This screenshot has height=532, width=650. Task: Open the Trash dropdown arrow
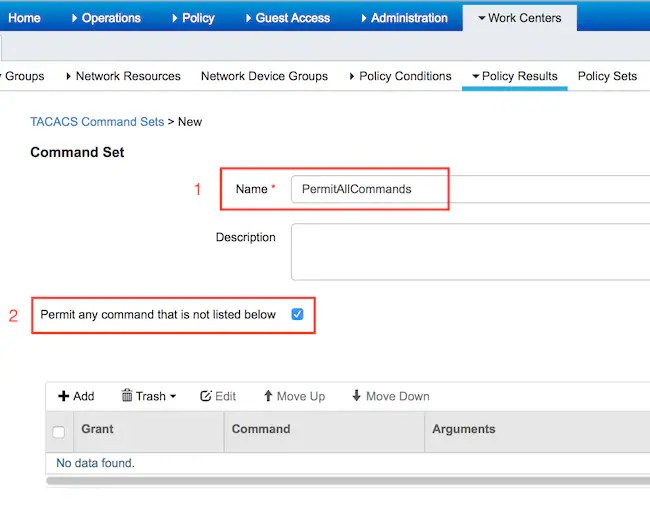point(173,396)
